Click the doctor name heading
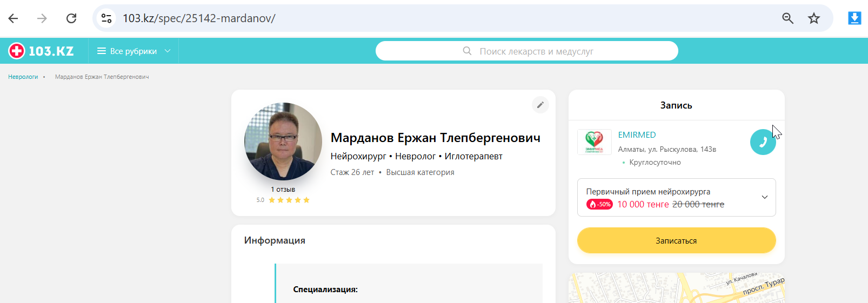Image resolution: width=868 pixels, height=303 pixels. tap(436, 138)
